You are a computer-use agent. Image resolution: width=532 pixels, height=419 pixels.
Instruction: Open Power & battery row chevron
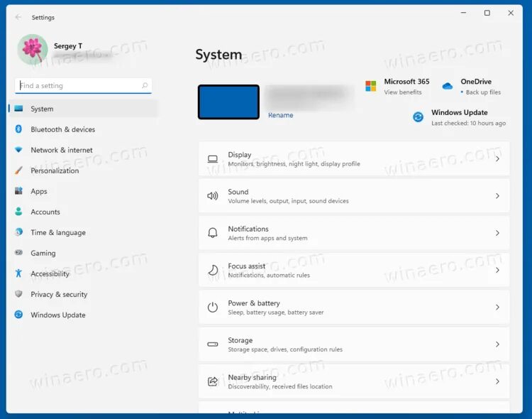point(497,308)
